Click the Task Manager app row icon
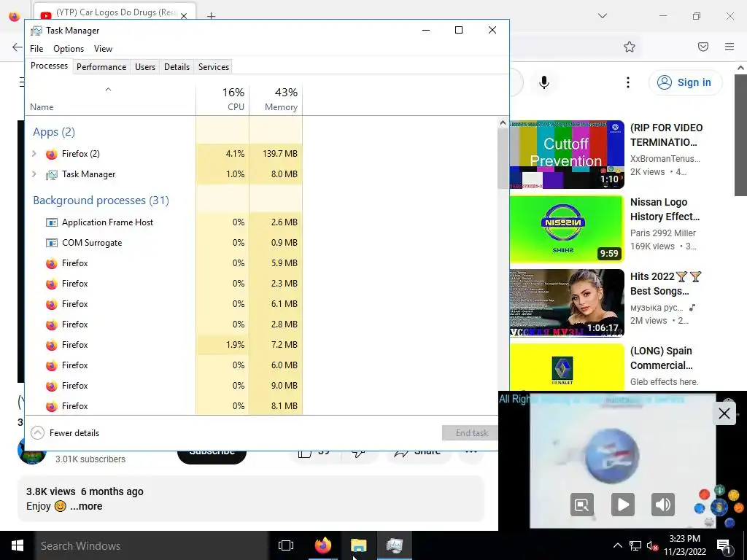Image resolution: width=747 pixels, height=560 pixels. point(52,175)
